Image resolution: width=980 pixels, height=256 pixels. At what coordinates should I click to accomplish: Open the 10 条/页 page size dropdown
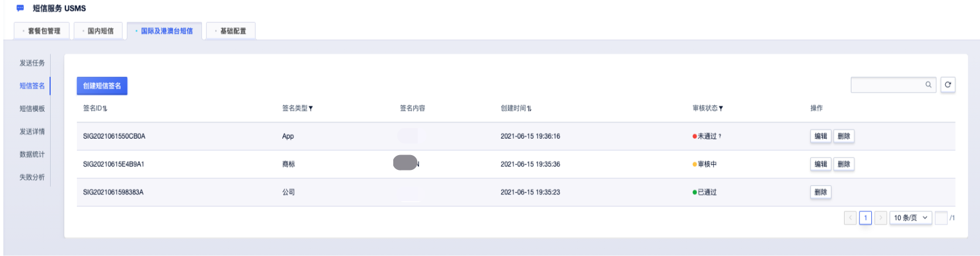point(911,218)
